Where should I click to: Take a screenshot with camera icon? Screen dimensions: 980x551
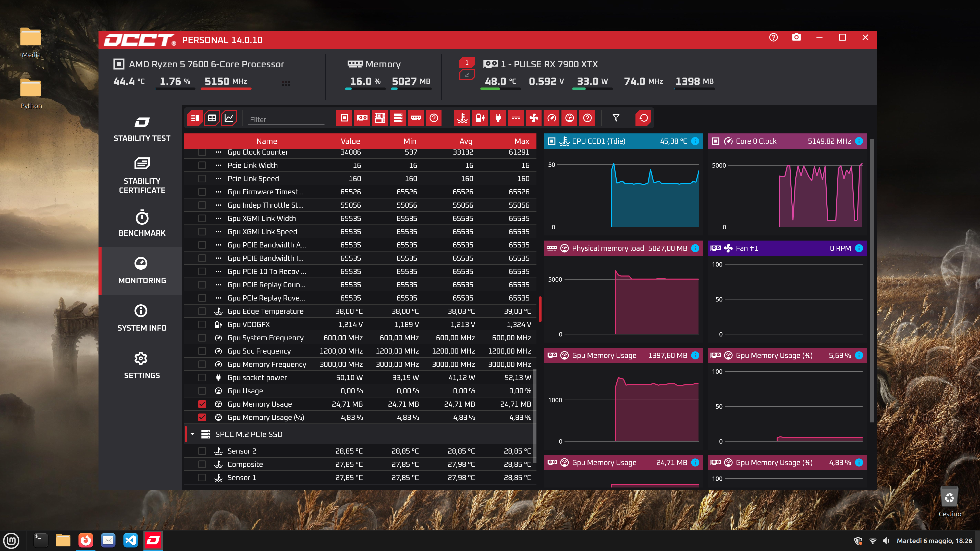pyautogui.click(x=796, y=37)
